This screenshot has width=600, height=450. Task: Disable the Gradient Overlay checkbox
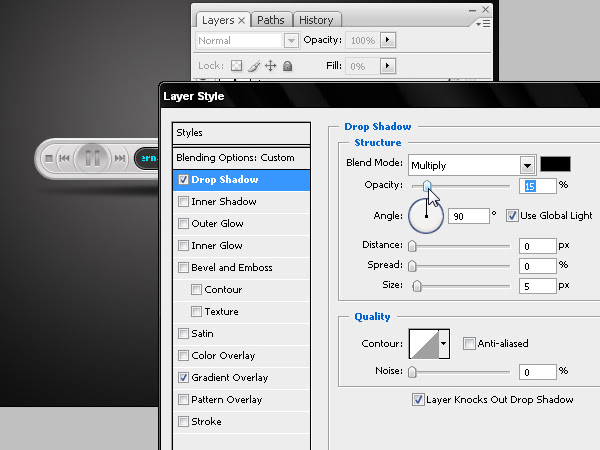[183, 377]
